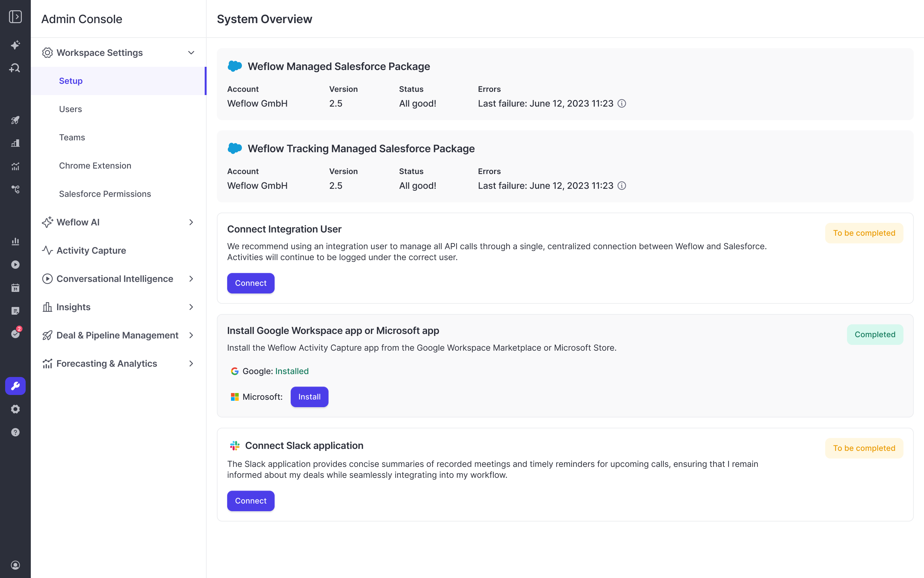Select the highlighted wrench admin icon

[15, 386]
